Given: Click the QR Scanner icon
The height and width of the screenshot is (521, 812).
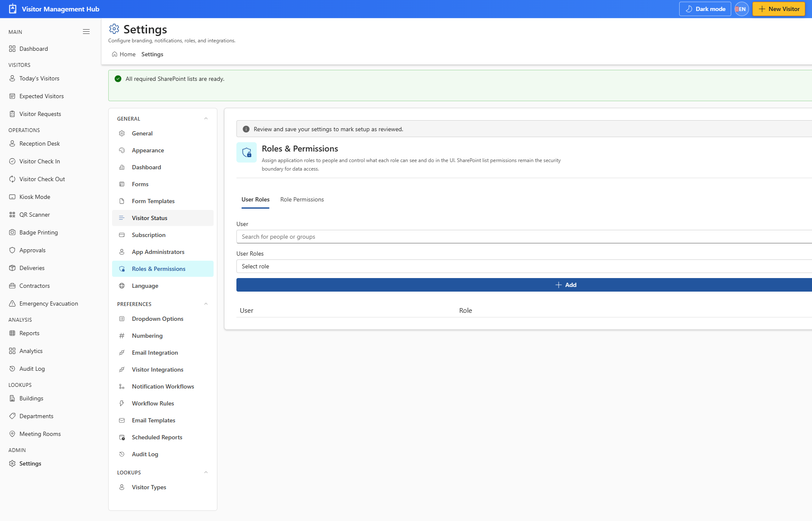Looking at the screenshot, I should [12, 215].
